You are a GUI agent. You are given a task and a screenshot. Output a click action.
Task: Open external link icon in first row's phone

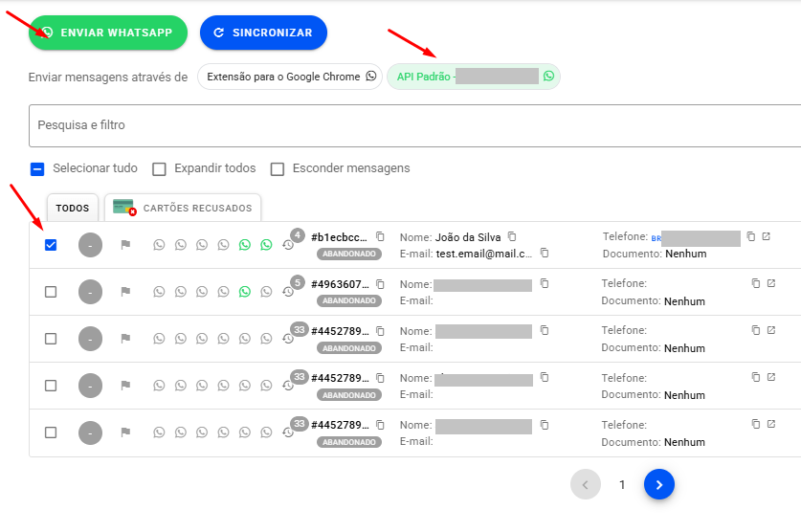tap(767, 236)
